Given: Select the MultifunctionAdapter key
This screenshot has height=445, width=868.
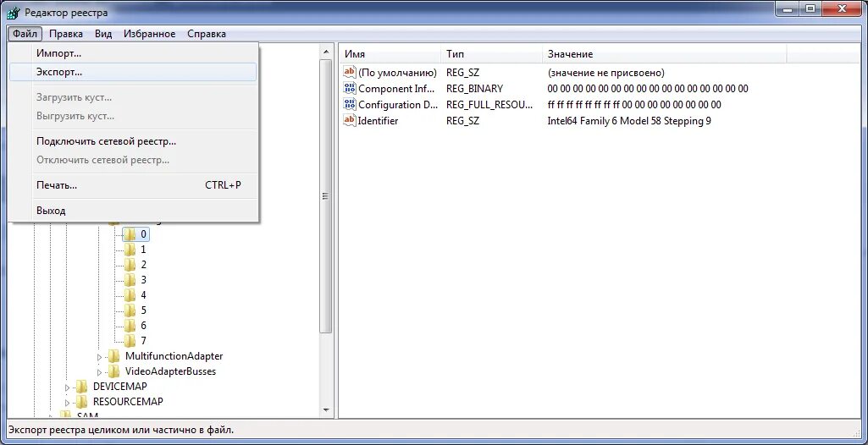Looking at the screenshot, I should pyautogui.click(x=174, y=356).
